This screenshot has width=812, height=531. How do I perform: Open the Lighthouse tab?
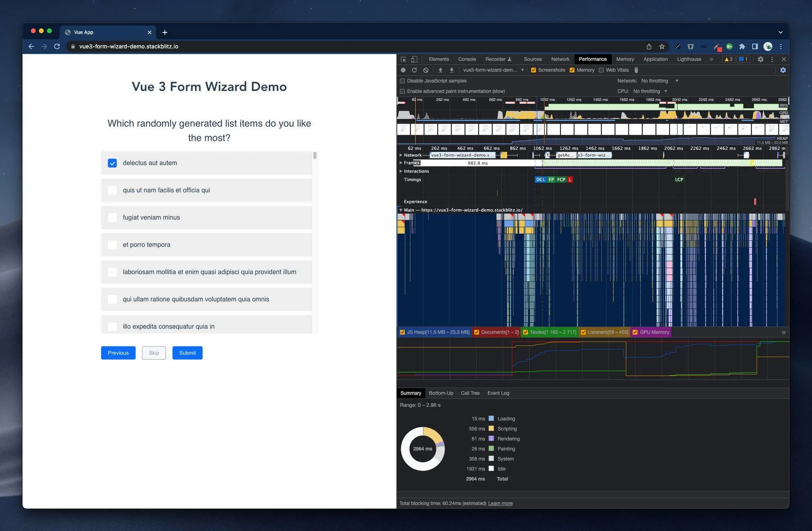click(689, 60)
